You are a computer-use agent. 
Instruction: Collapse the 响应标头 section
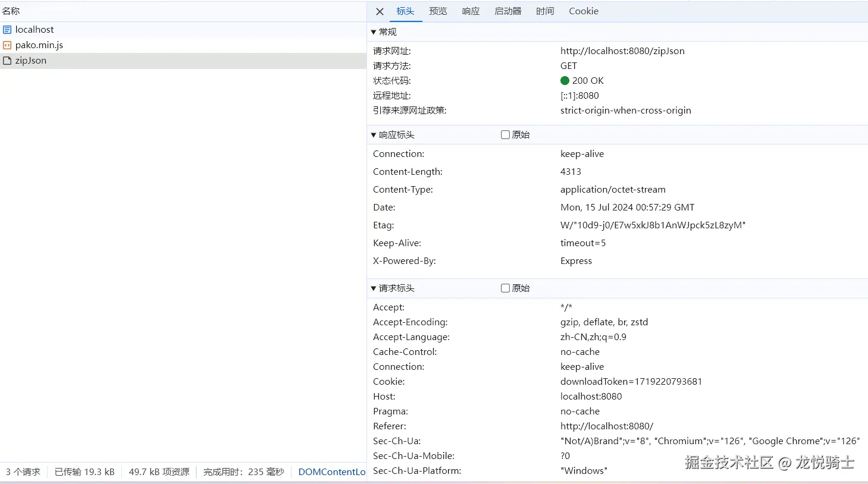click(x=374, y=135)
